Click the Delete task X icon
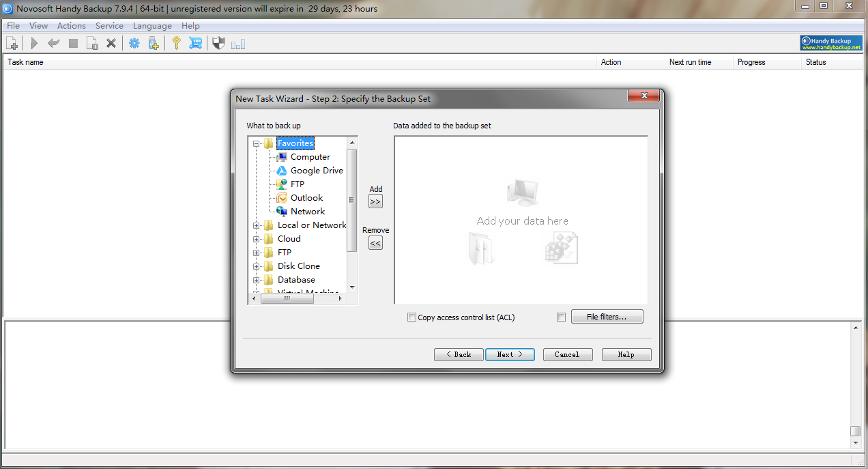 [x=111, y=44]
